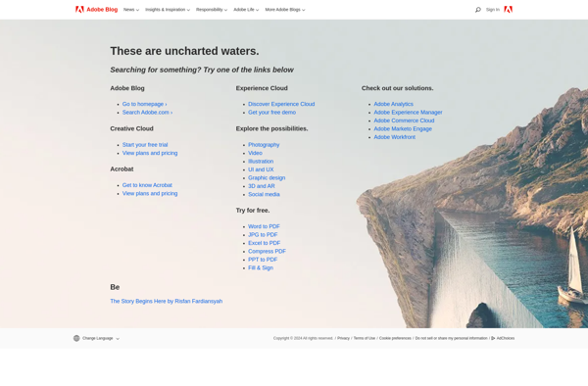This screenshot has width=588, height=386.
Task: Click the UI and UX link
Action: (x=261, y=169)
